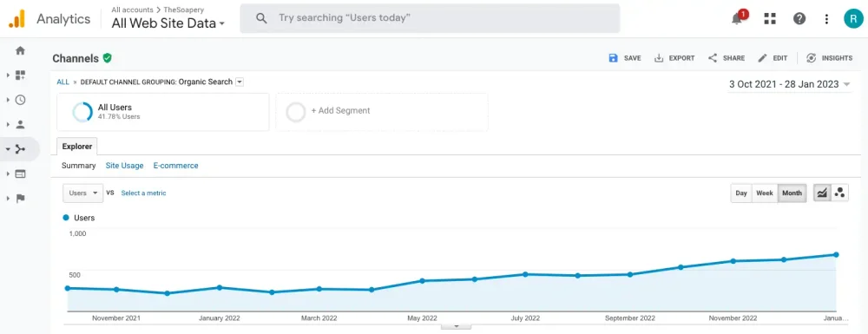Set chart interval to Week
Image resolution: width=868 pixels, height=334 pixels.
765,193
